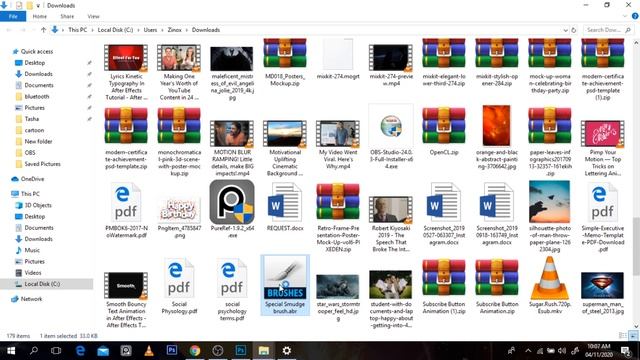
Task: Select the REQUEST.docx Word document
Action: tap(285, 207)
